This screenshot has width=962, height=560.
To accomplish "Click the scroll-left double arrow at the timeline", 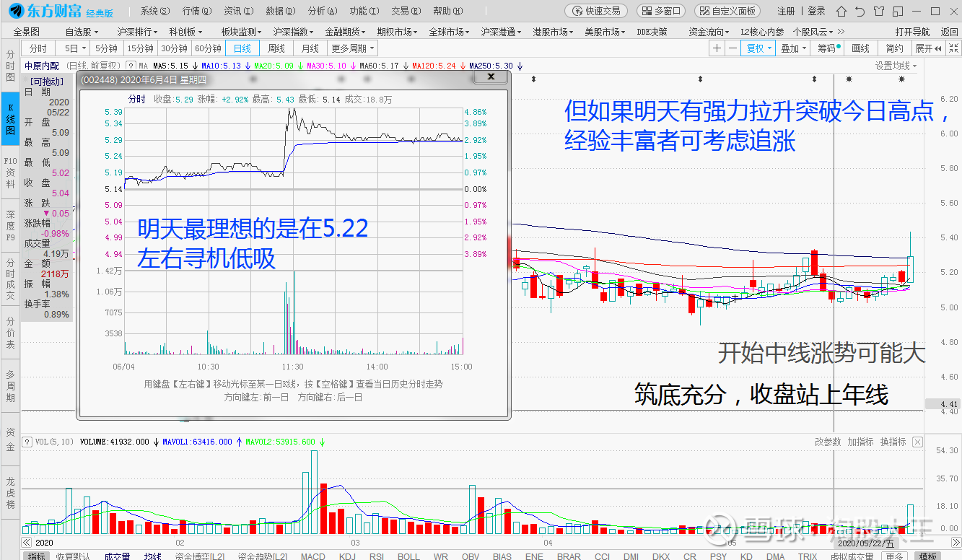I will (27, 542).
